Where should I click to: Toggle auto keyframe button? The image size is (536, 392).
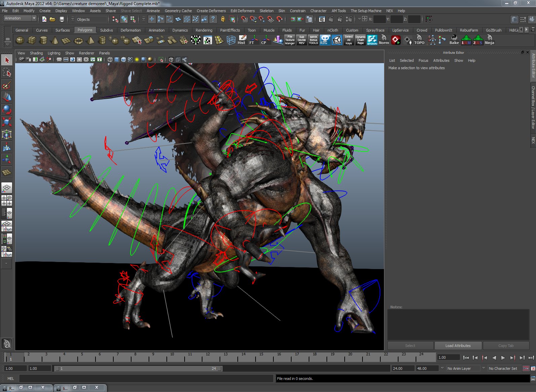[x=526, y=368]
